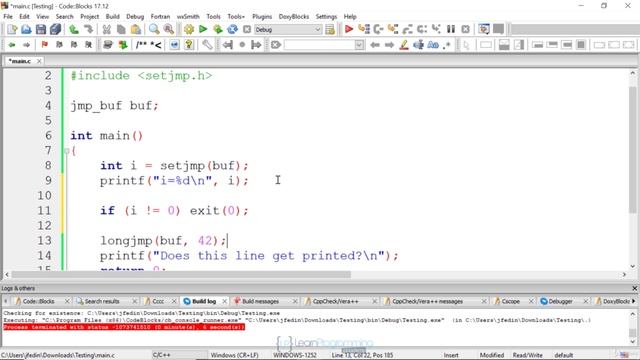Toggle match case search icon Aa
This screenshot has height=360, width=640.
tap(433, 44)
